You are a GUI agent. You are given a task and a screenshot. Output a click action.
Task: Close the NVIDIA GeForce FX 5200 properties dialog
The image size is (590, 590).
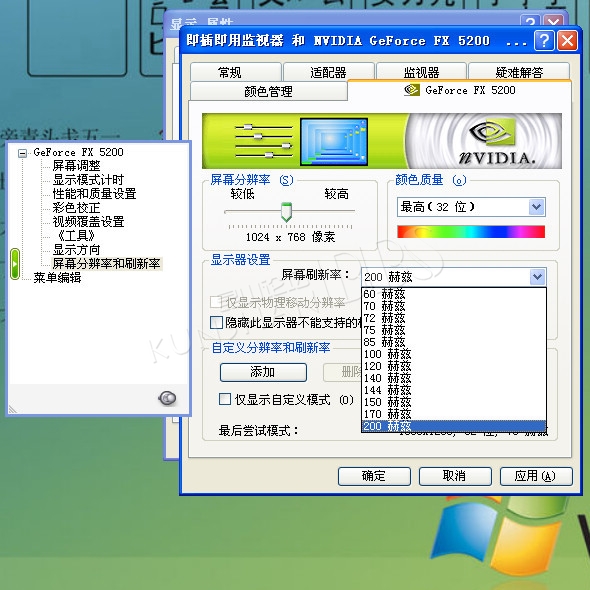click(567, 40)
